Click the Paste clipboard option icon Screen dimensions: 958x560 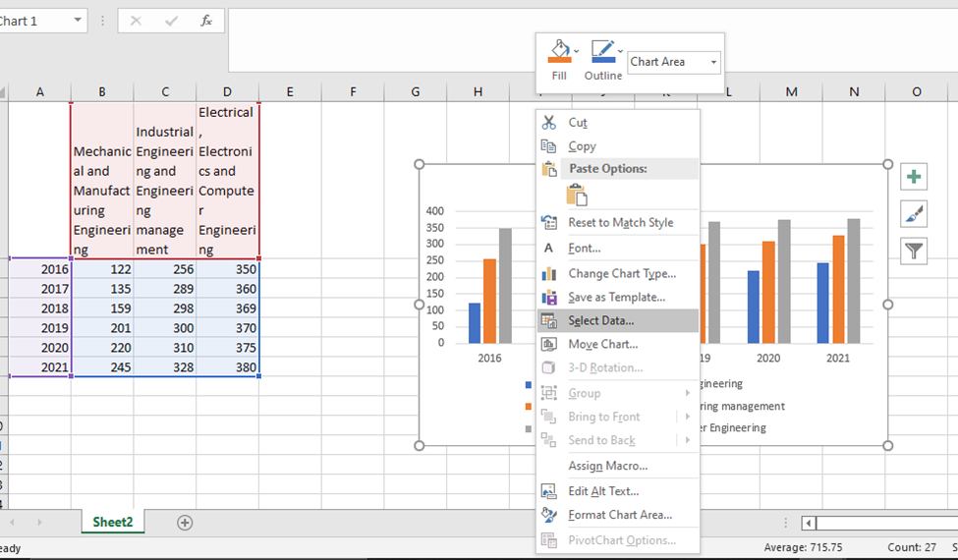577,195
